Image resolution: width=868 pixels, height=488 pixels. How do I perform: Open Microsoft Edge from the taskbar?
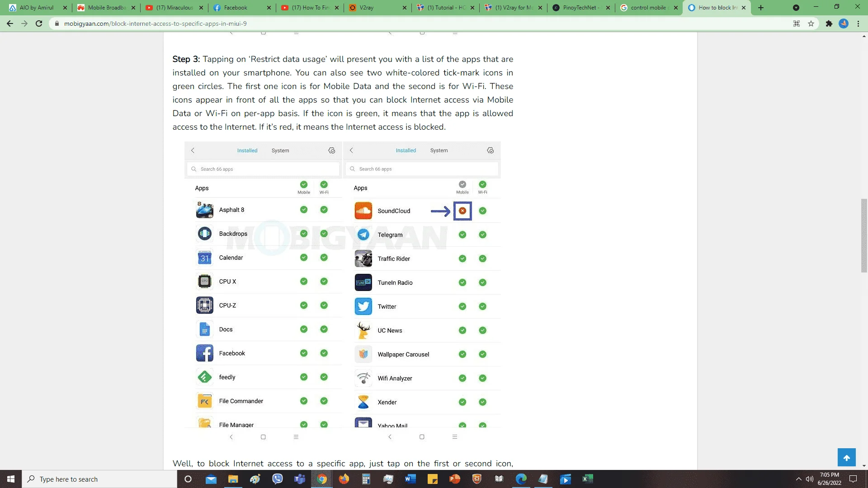tap(521, 479)
